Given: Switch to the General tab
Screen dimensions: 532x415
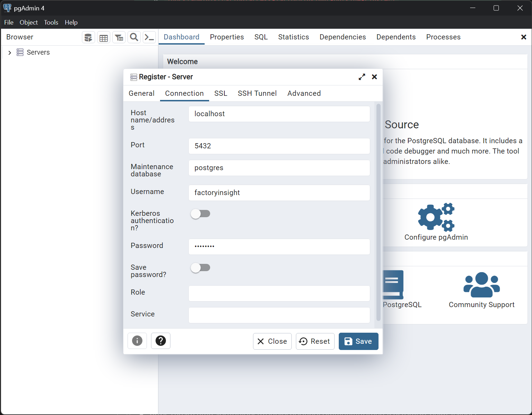Looking at the screenshot, I should coord(141,93).
